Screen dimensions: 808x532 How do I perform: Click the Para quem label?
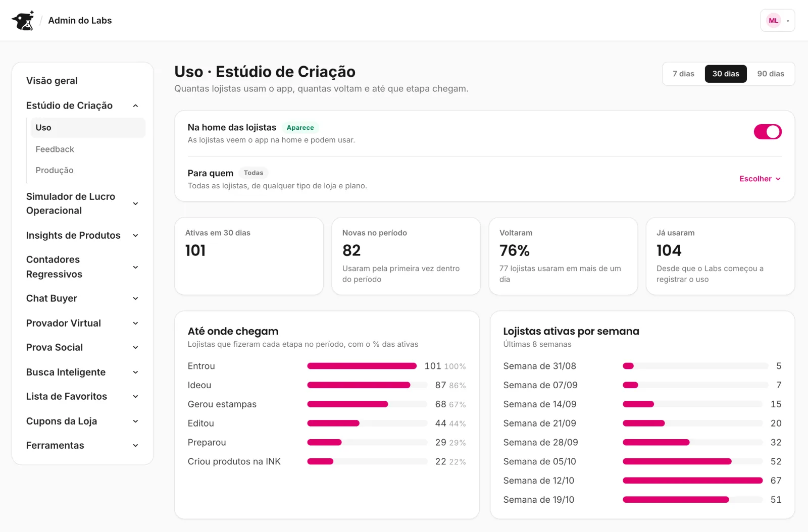click(211, 173)
